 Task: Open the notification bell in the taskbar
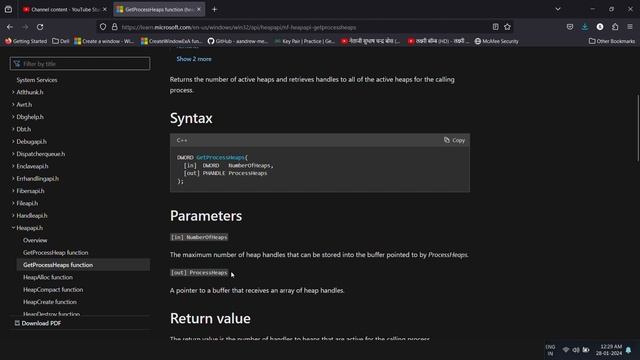[629, 350]
